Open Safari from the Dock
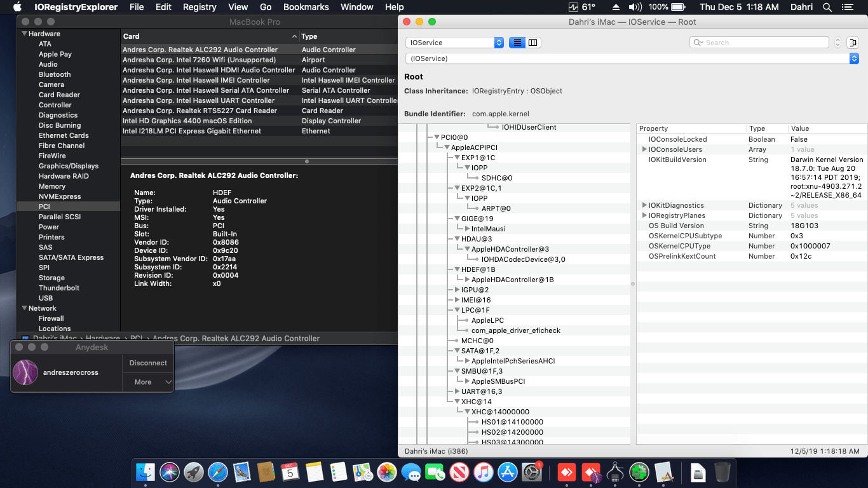 point(218,472)
